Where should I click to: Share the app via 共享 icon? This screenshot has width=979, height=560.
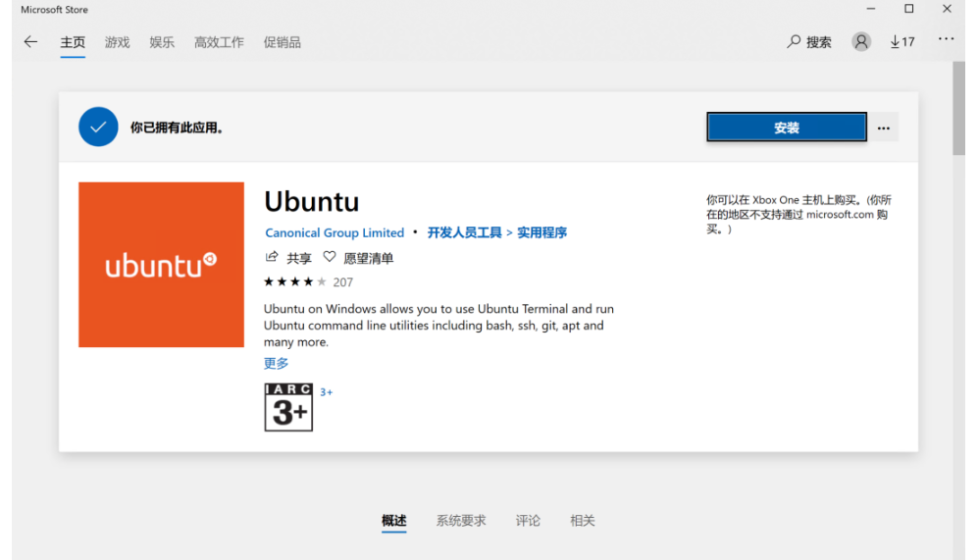click(272, 257)
